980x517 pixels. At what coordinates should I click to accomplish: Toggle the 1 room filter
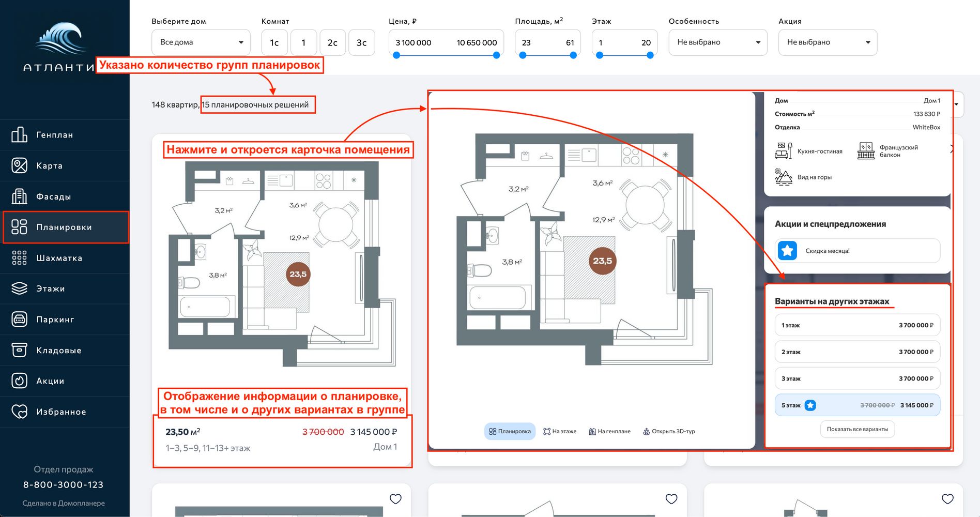[303, 42]
